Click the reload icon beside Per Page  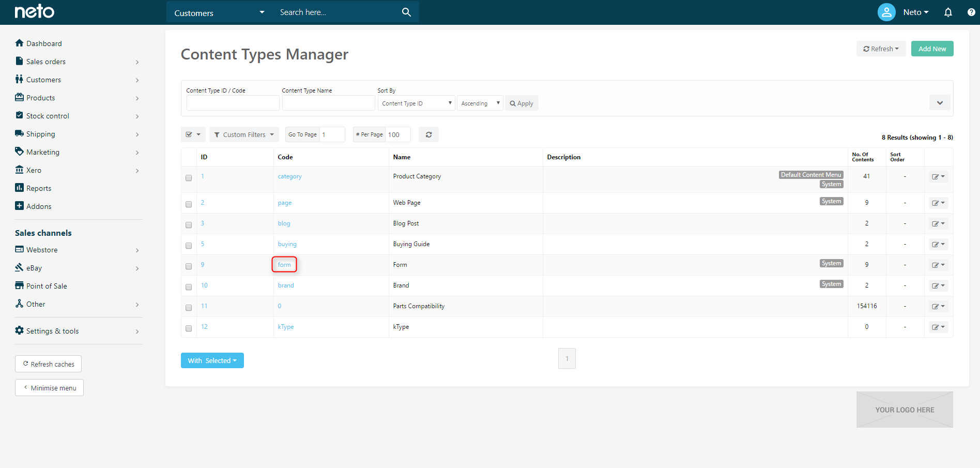pyautogui.click(x=428, y=134)
